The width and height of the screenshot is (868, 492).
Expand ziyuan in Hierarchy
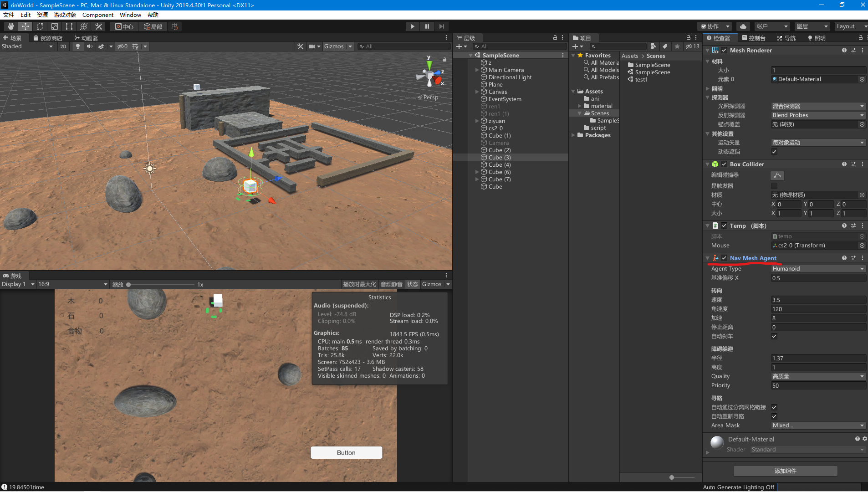tap(477, 121)
